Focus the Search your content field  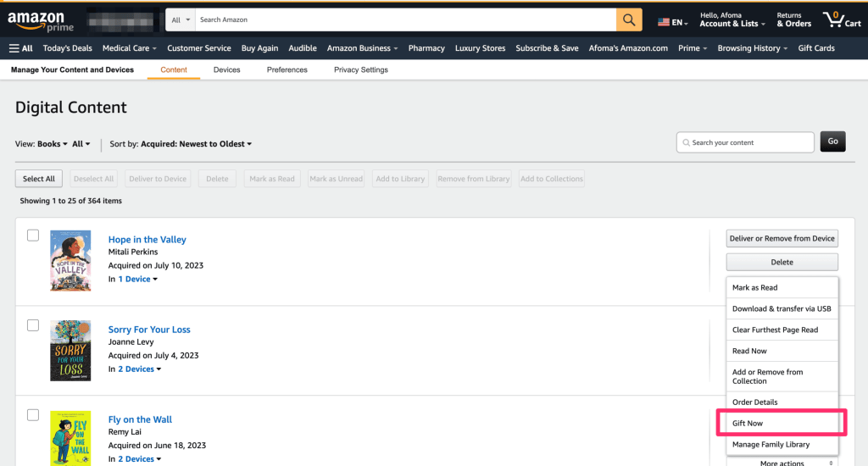click(745, 142)
